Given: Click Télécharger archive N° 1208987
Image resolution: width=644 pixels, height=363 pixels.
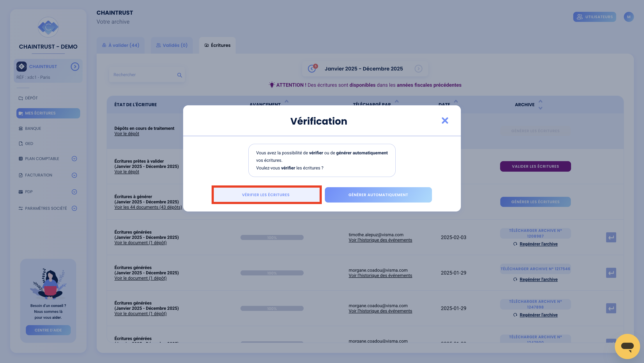Looking at the screenshot, I should click(535, 233).
